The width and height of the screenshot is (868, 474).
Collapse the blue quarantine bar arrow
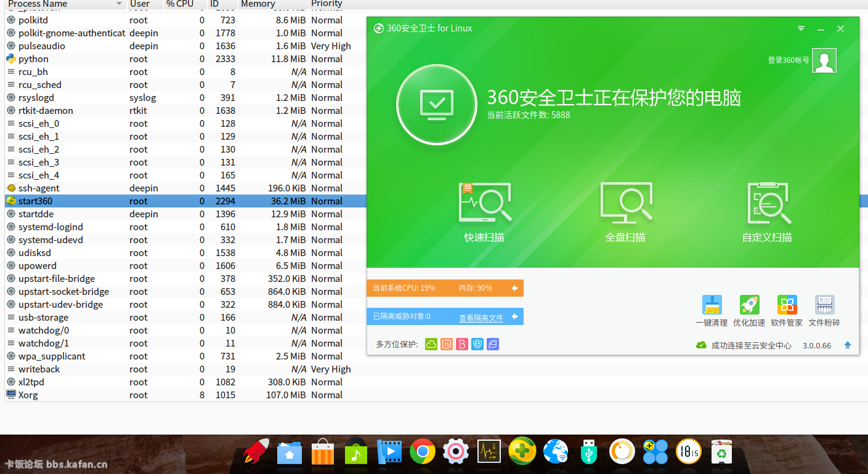tap(514, 316)
